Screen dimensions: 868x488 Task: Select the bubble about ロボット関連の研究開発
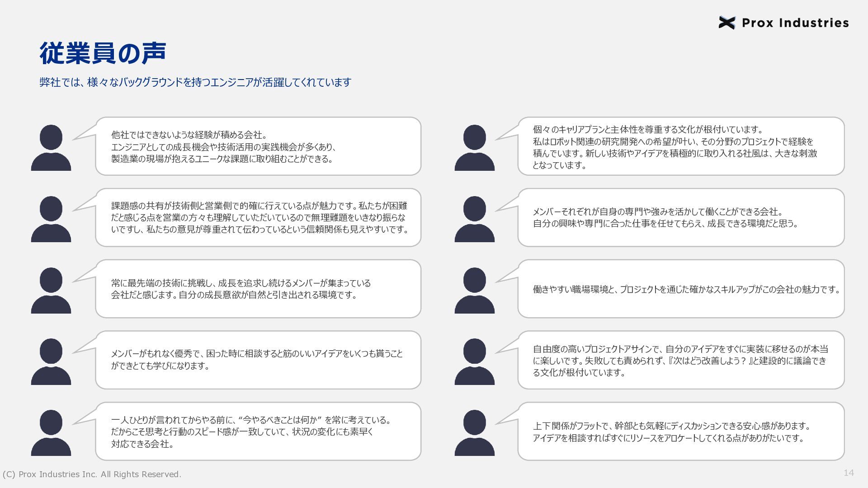tap(681, 146)
